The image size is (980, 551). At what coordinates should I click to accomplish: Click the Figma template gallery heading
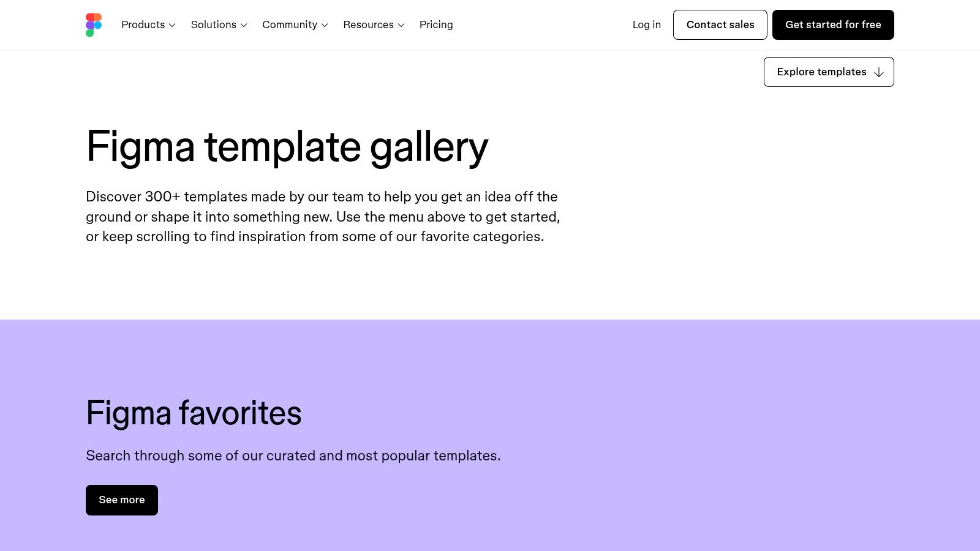286,147
